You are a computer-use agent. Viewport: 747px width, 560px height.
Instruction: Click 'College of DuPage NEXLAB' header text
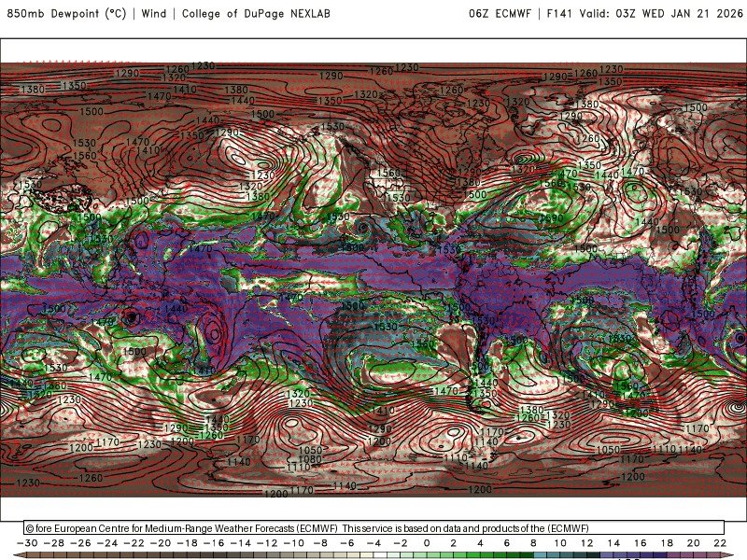pos(256,14)
